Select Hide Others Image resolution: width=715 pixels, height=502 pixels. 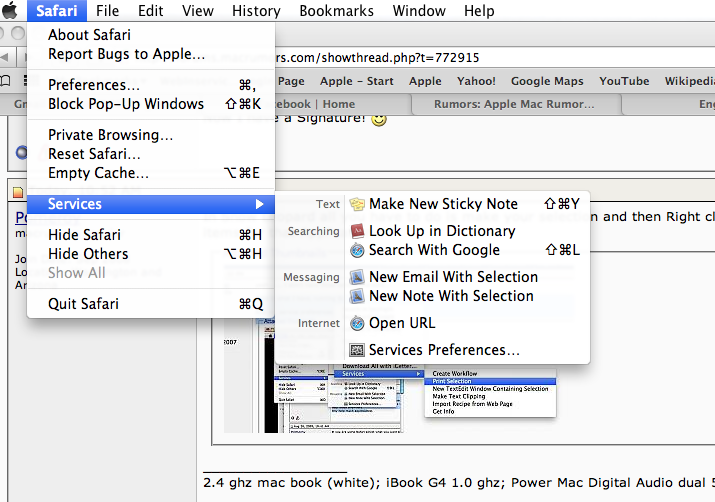[151, 254]
